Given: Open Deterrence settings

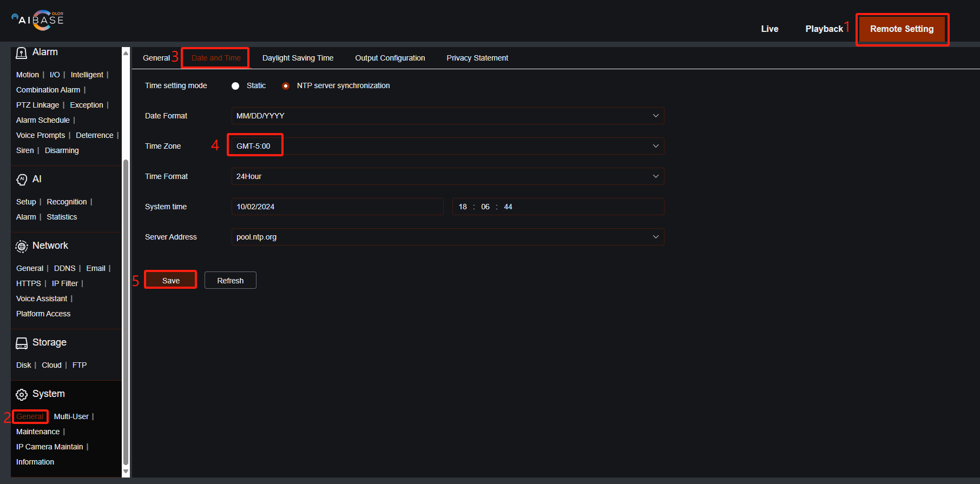Looking at the screenshot, I should pos(95,135).
